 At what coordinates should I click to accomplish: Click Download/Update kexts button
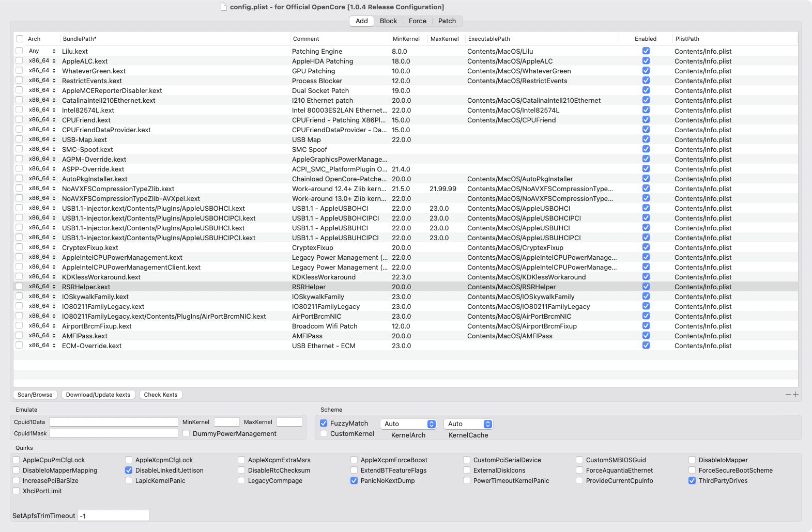(x=98, y=395)
